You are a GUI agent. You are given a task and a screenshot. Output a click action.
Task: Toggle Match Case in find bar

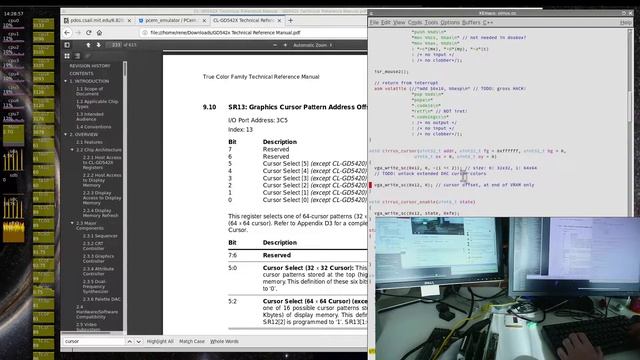pos(192,341)
